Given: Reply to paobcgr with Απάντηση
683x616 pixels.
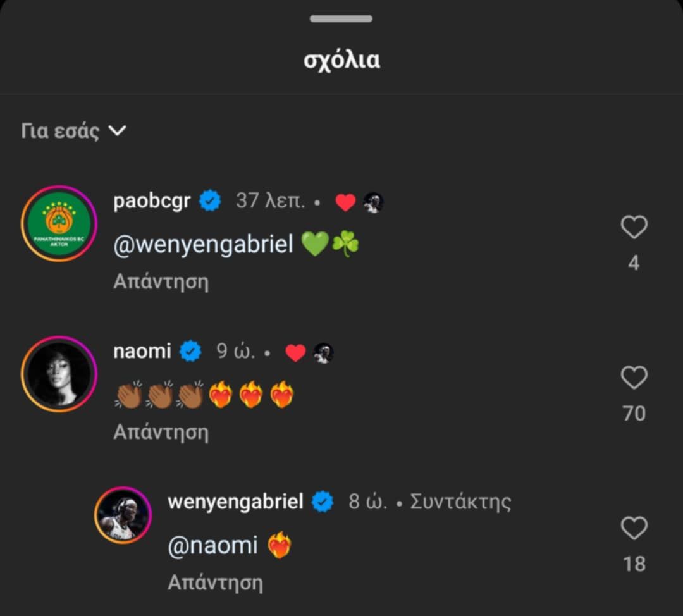Looking at the screenshot, I should [x=161, y=281].
